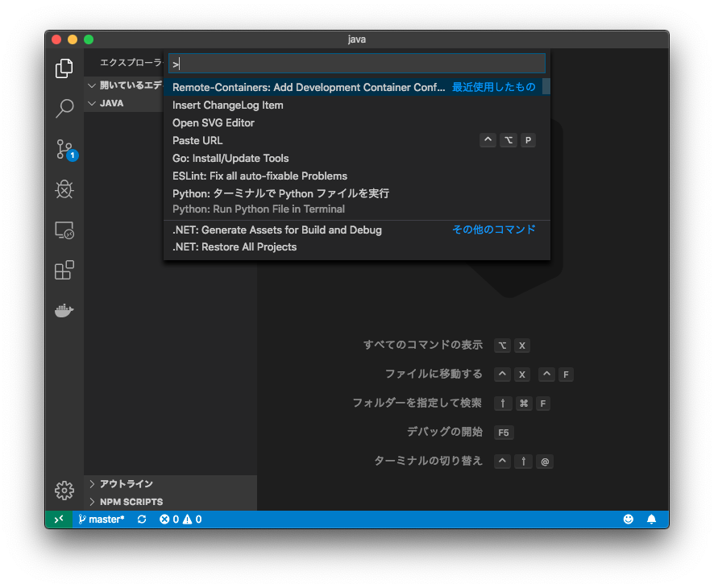The image size is (714, 588).
Task: Open Remote Explorer monitor icon
Action: (x=64, y=230)
